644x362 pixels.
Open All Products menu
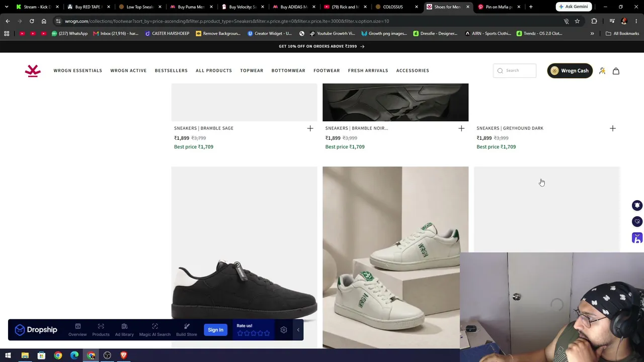coord(214,70)
